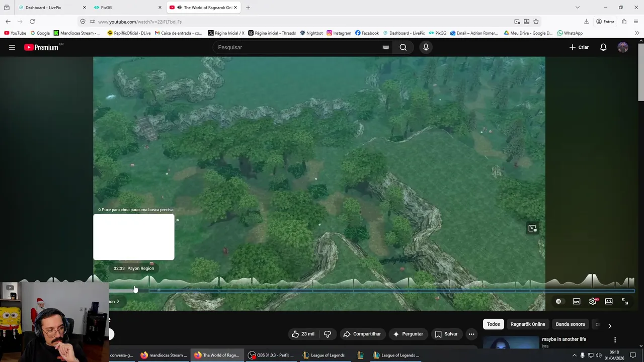This screenshot has width=644, height=362.
Task: Close the World of Ragnarok tab
Action: click(235, 8)
